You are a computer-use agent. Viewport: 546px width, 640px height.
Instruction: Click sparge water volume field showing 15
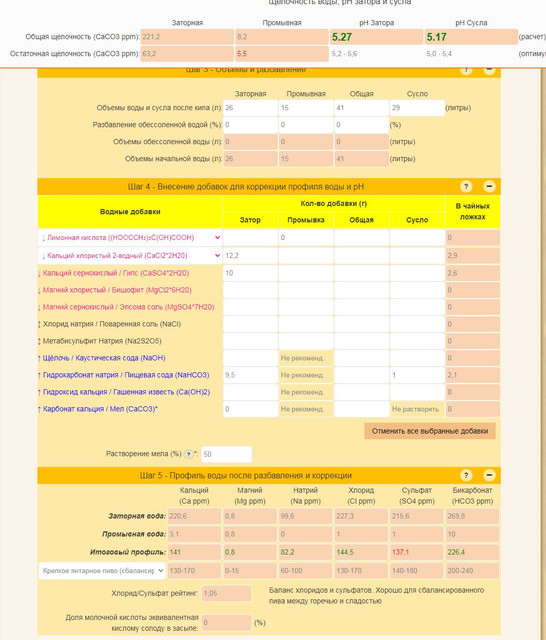point(306,108)
